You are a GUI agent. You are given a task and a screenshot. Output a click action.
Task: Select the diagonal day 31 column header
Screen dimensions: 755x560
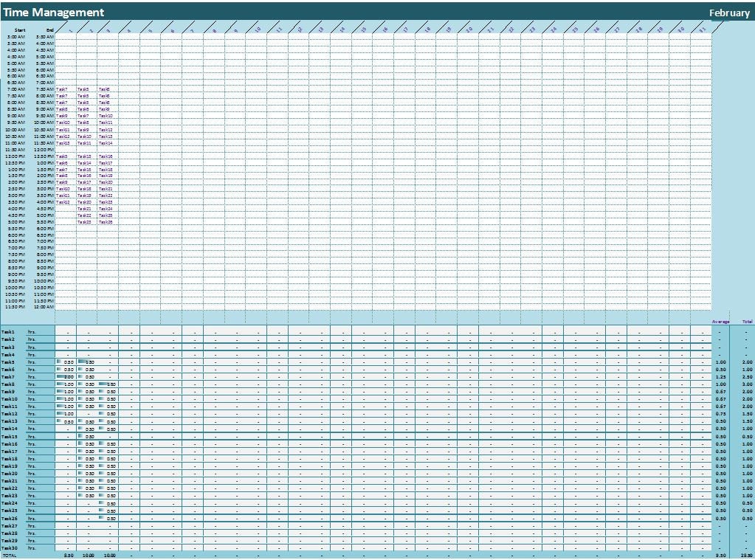701,28
